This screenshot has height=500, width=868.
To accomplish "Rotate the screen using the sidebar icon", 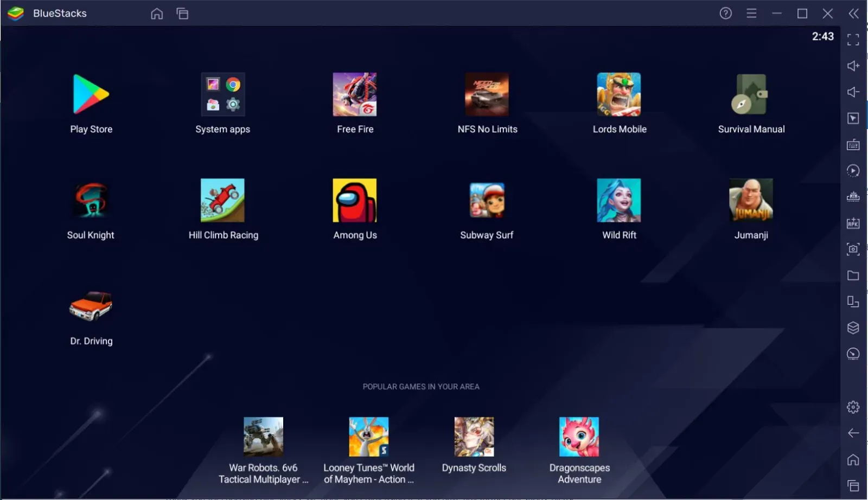I will pyautogui.click(x=853, y=302).
